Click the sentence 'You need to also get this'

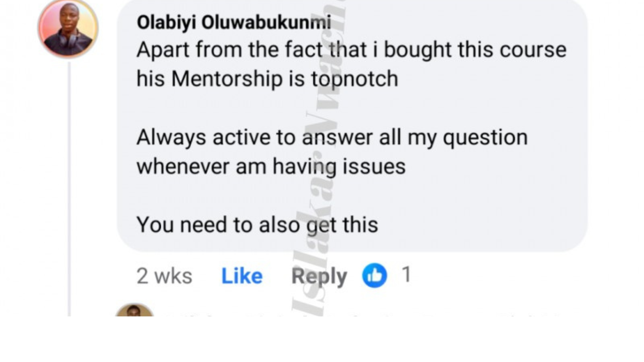click(x=257, y=225)
